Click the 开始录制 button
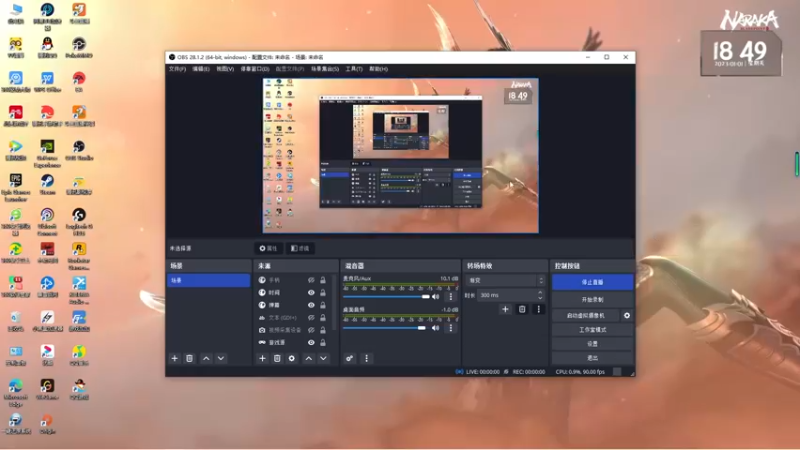Screen dimensions: 800x450 click(592, 299)
